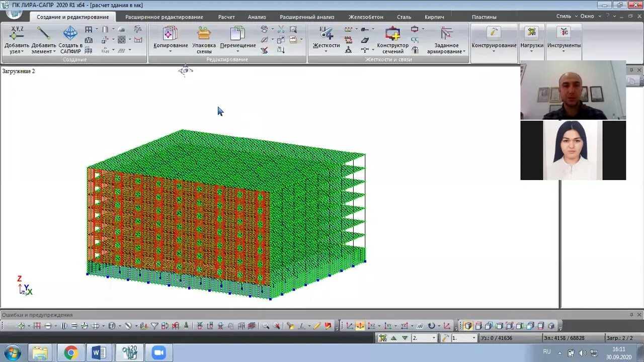This screenshot has width=644, height=362.
Task: Open Microsoft Word from taskbar
Action: click(99, 353)
